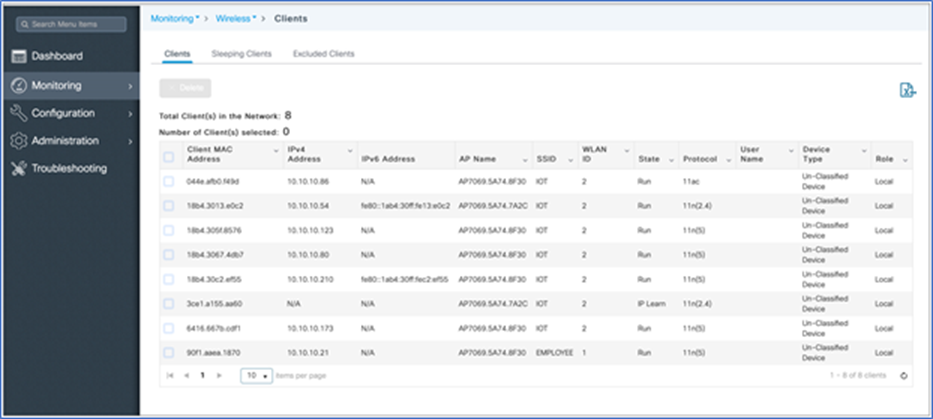Click IPv6 address fe80::1ab4:30ff:fe13:e0c2

point(405,206)
